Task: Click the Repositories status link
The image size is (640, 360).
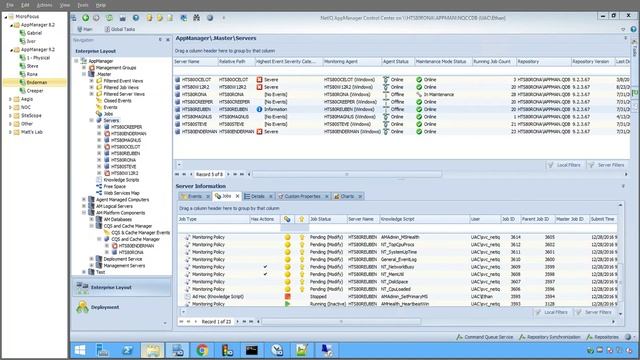Action: 603,337
